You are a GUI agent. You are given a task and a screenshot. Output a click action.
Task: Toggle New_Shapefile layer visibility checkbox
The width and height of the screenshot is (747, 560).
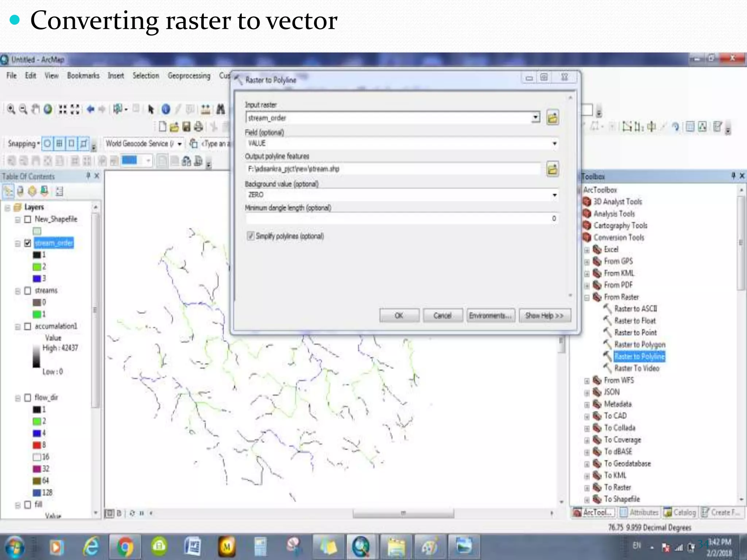pyautogui.click(x=27, y=219)
